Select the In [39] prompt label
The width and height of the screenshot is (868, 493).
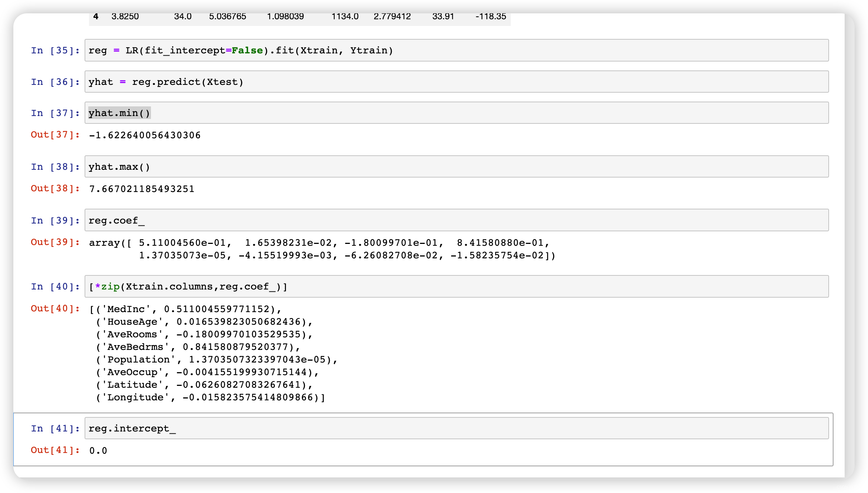point(55,221)
